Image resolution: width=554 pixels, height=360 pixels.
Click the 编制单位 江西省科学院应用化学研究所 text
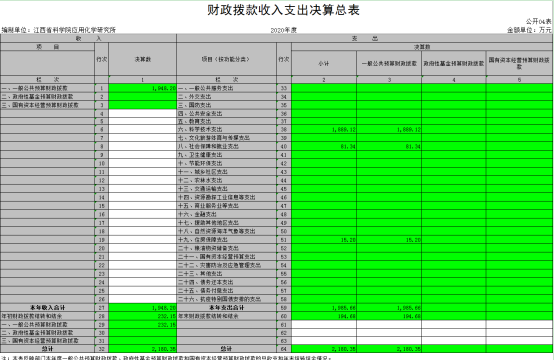click(59, 30)
